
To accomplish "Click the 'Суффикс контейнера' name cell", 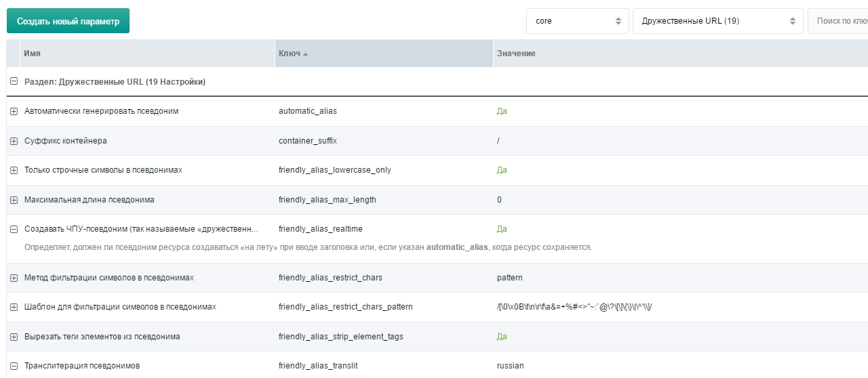I will tap(66, 141).
